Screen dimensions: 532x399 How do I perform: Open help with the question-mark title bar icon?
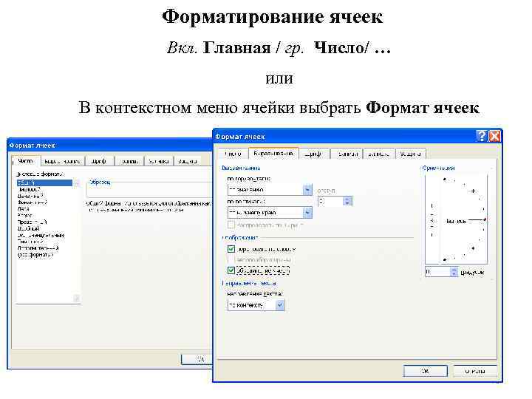click(481, 136)
